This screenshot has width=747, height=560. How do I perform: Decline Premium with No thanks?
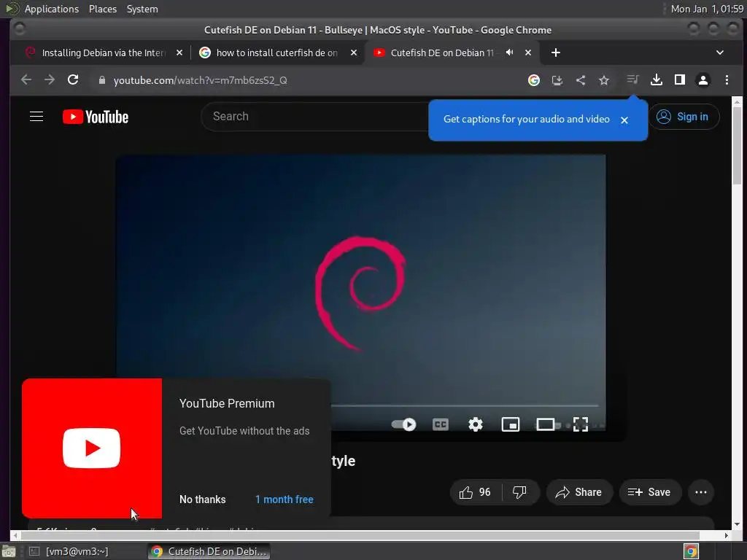pos(203,499)
